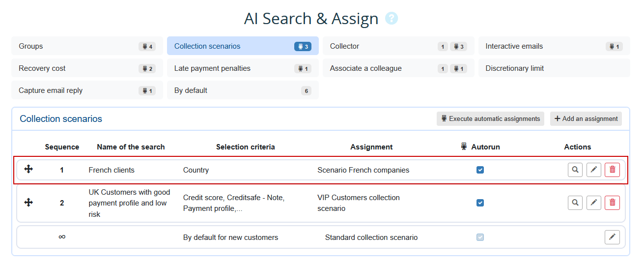
Task: Open the Groups tab
Action: pos(87,46)
